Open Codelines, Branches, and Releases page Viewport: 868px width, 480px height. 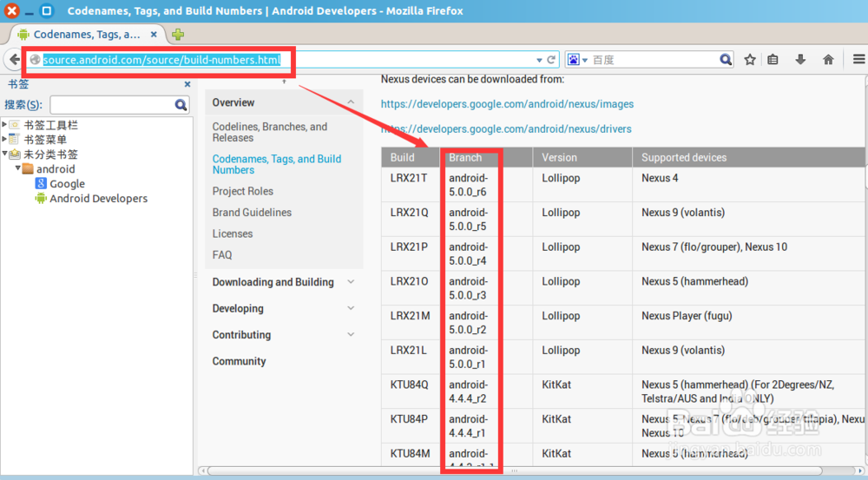[270, 132]
